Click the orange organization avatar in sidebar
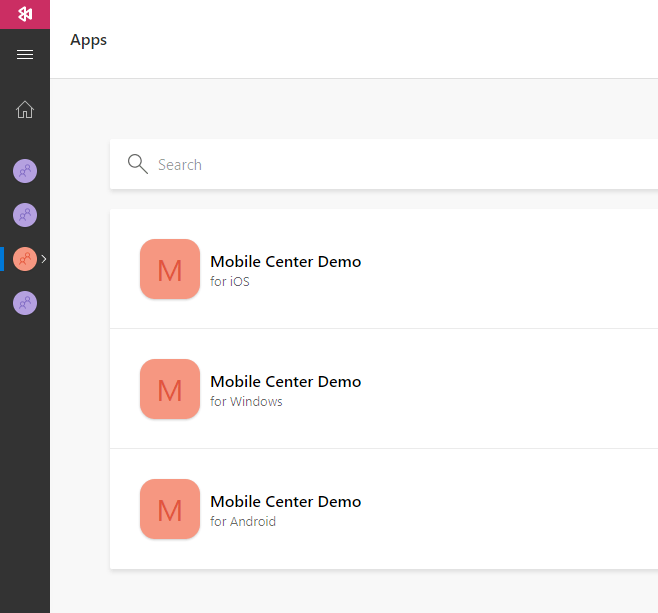Image resolution: width=658 pixels, height=613 pixels. click(x=25, y=259)
